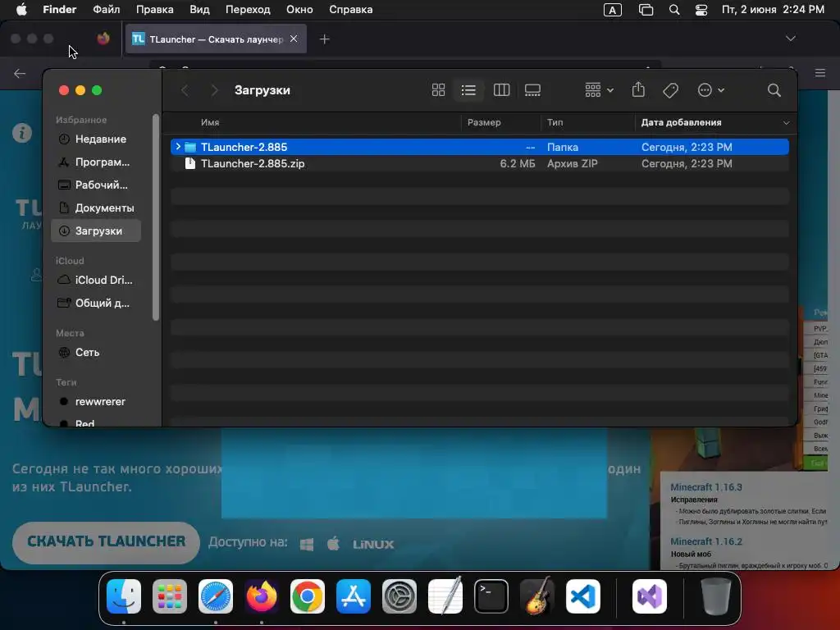Click the Apple platform icon on webpage
This screenshot has height=630, width=840.
[333, 544]
